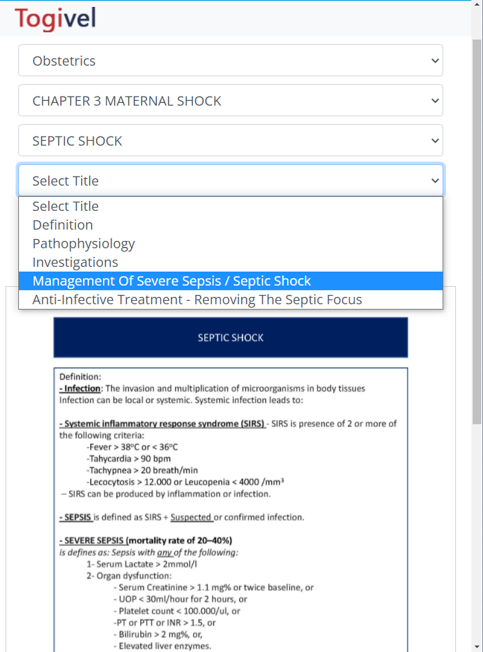The width and height of the screenshot is (483, 652).
Task: Open the CHAPTER 3 MATERNAL SHOCK dropdown
Action: 230,101
